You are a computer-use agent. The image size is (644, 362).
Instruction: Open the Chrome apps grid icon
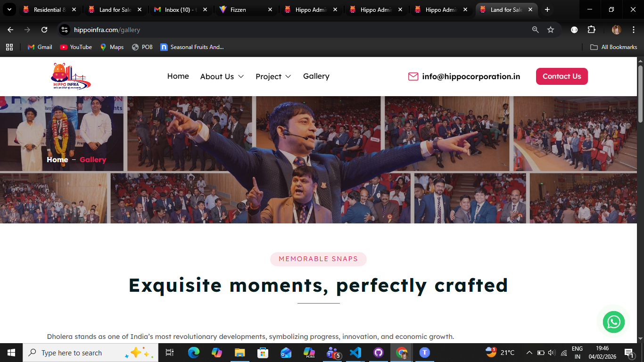[9, 47]
